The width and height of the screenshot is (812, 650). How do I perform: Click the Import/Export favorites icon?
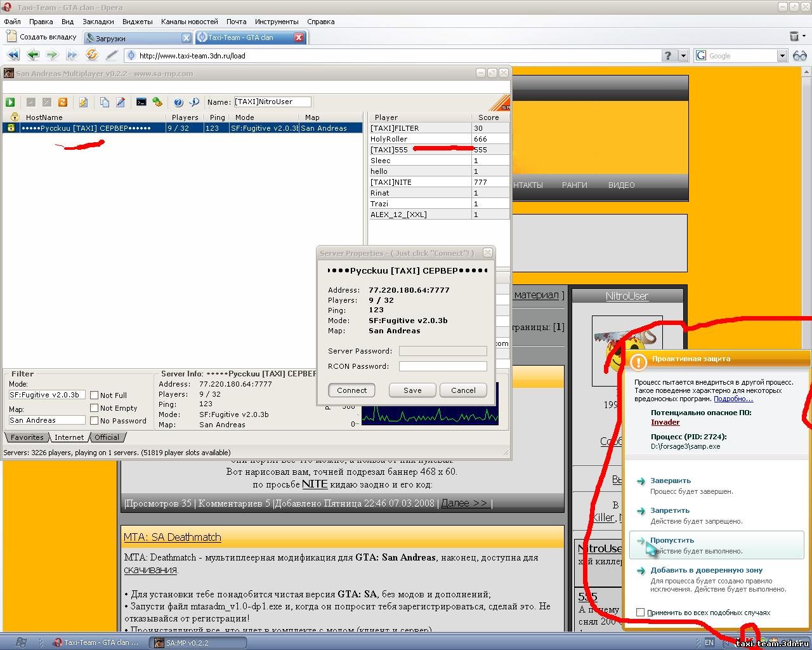(157, 102)
